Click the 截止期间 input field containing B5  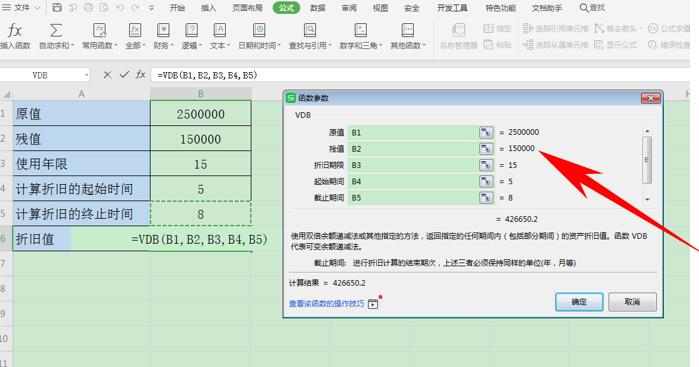point(413,198)
